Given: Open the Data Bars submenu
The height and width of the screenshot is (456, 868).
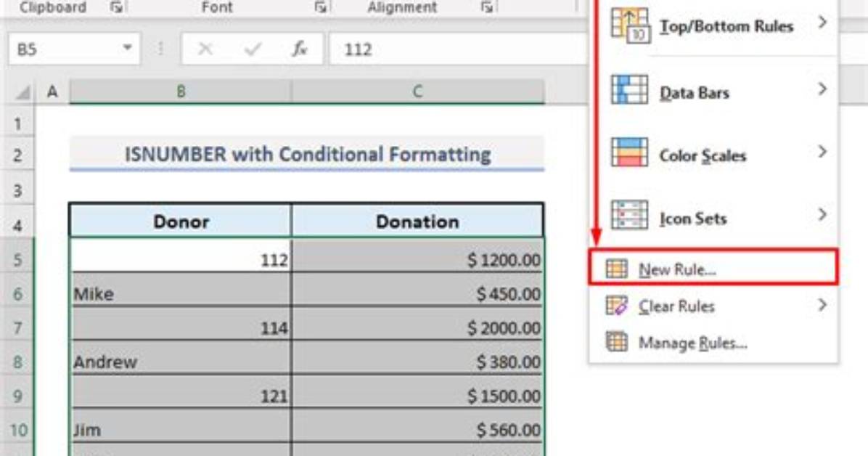Looking at the screenshot, I should [713, 91].
